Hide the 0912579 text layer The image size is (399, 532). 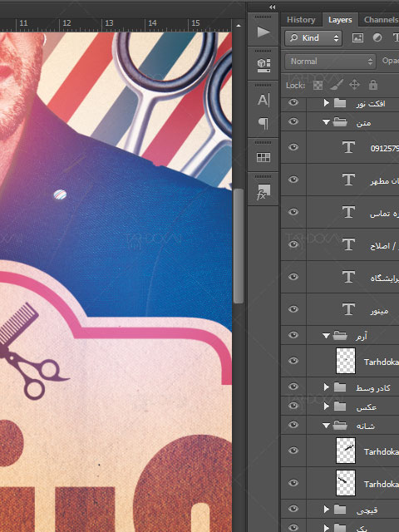293,147
